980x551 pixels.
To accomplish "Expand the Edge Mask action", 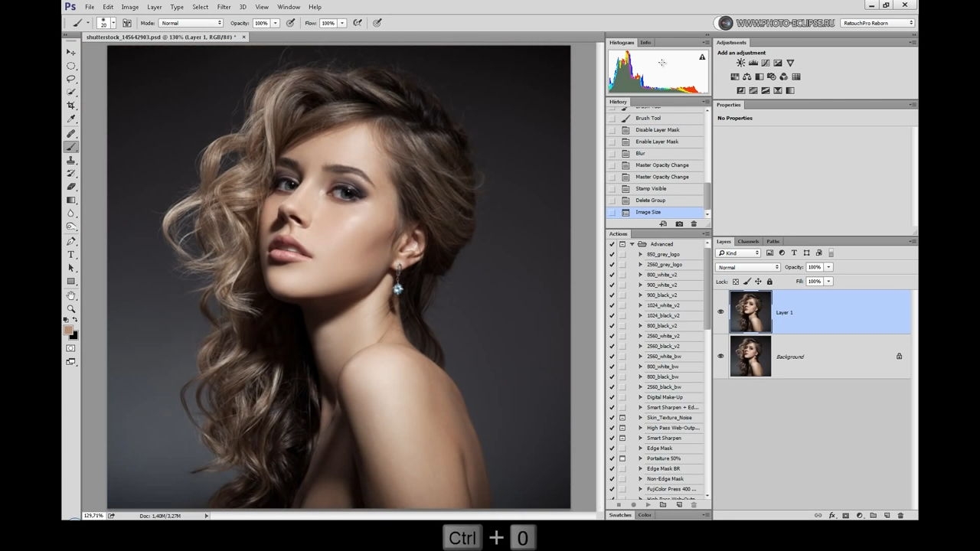I will coord(641,448).
